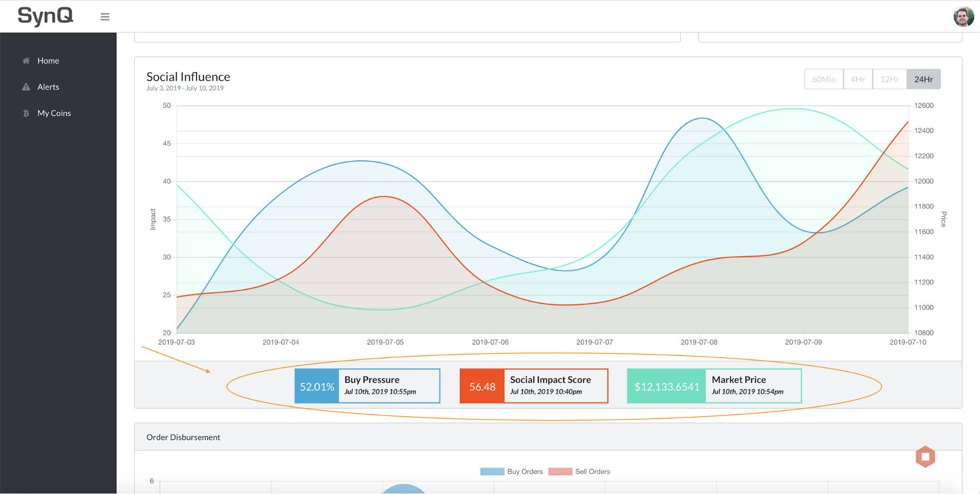Click the 56.48 Social Impact value
The width and height of the screenshot is (980, 494).
(x=482, y=387)
